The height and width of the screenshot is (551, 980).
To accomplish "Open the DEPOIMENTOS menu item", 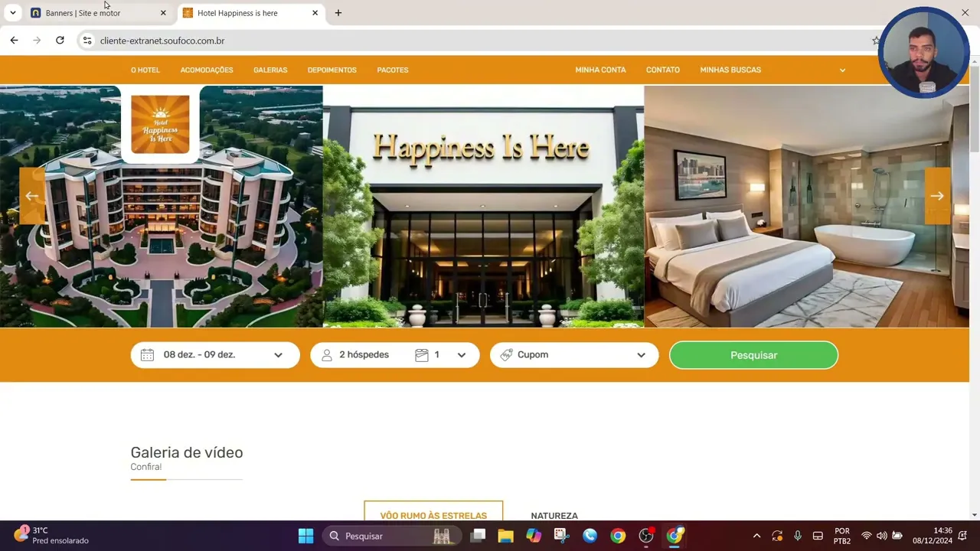I will coord(332,70).
